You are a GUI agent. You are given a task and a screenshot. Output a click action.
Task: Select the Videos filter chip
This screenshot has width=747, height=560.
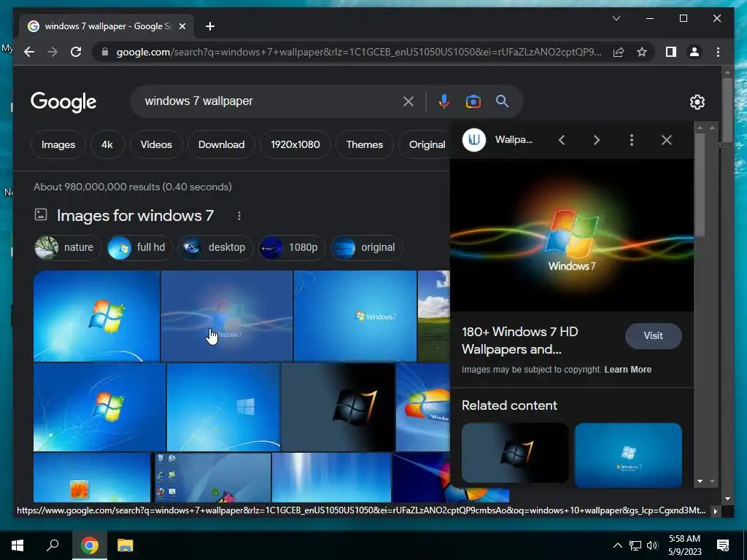point(156,145)
